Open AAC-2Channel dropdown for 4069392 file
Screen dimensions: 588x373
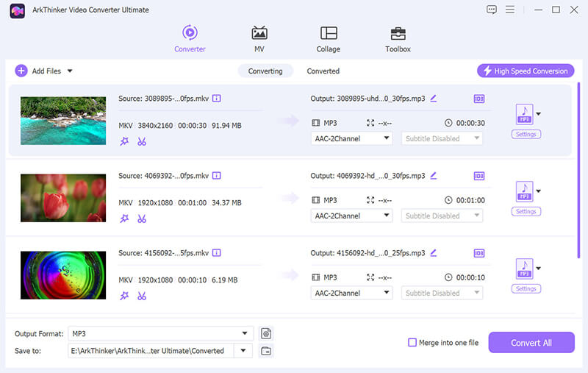click(351, 216)
